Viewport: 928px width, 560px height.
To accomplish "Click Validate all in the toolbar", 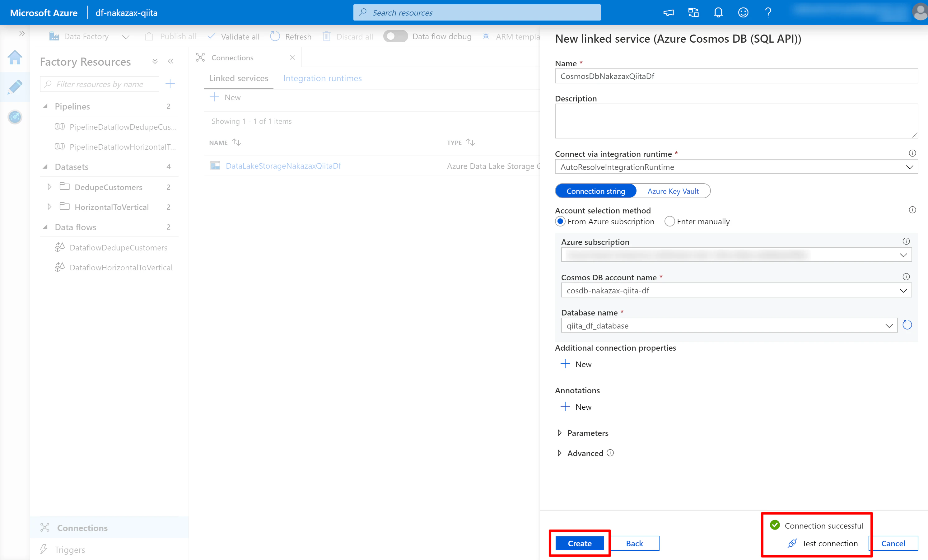I will (234, 36).
